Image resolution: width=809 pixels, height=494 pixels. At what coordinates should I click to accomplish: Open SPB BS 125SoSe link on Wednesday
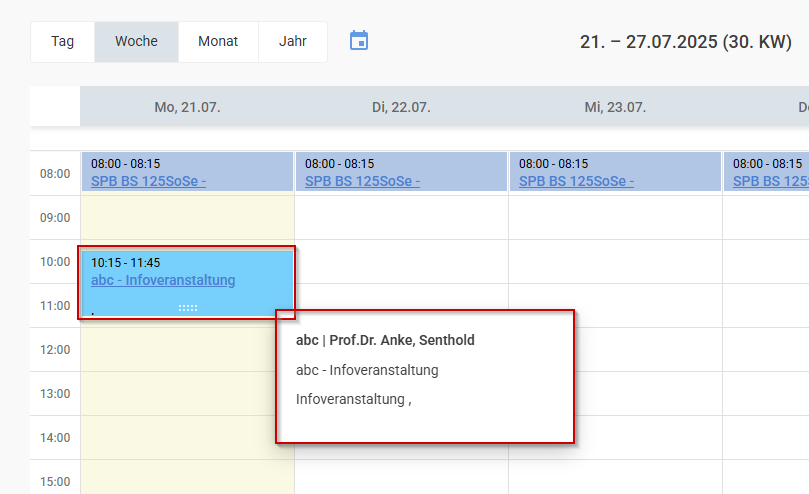point(576,181)
